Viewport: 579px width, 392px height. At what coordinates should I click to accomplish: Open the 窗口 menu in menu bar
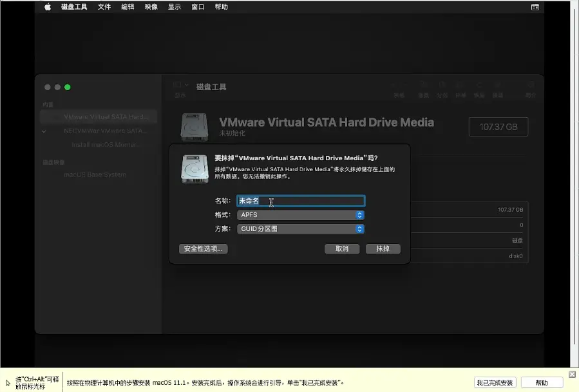(198, 7)
